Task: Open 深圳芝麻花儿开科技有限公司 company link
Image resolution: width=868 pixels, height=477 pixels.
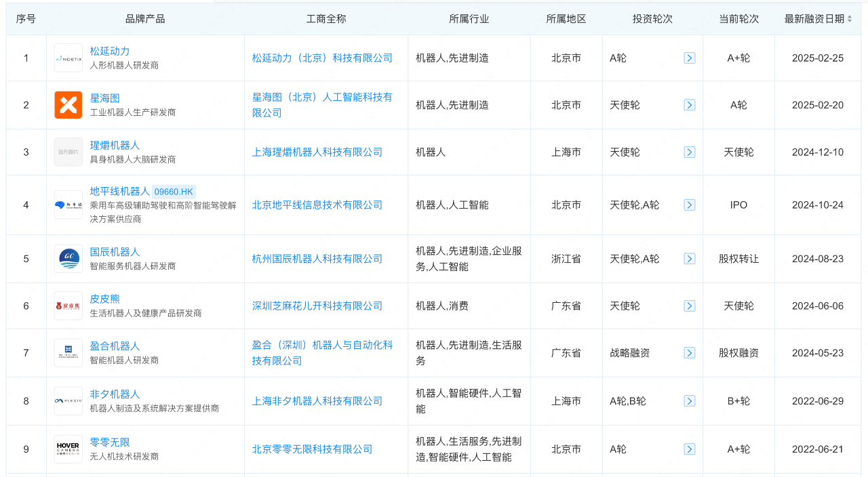Action: point(317,306)
